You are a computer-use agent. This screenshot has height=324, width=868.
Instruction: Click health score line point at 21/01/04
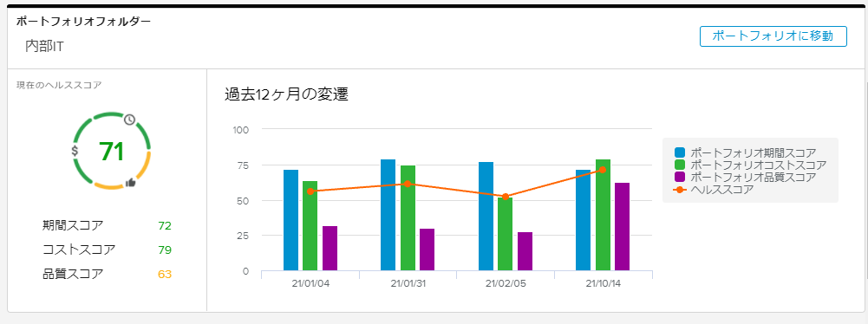(x=310, y=191)
